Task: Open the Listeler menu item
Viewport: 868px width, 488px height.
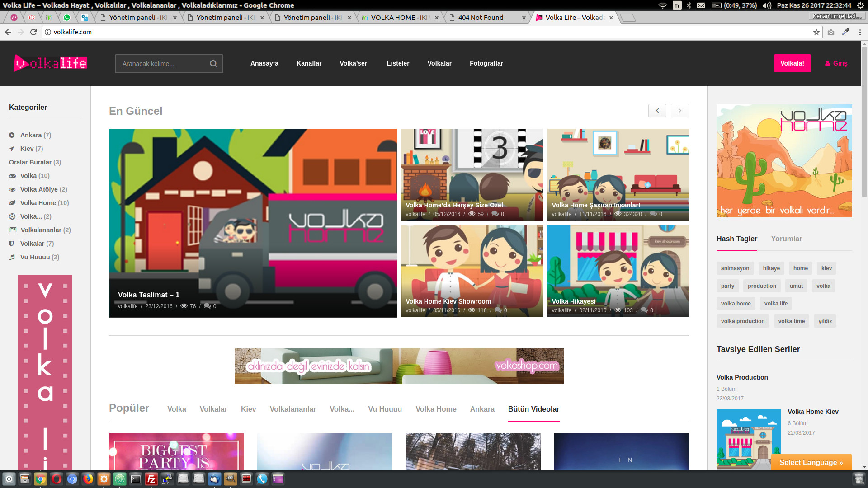Action: coord(398,63)
